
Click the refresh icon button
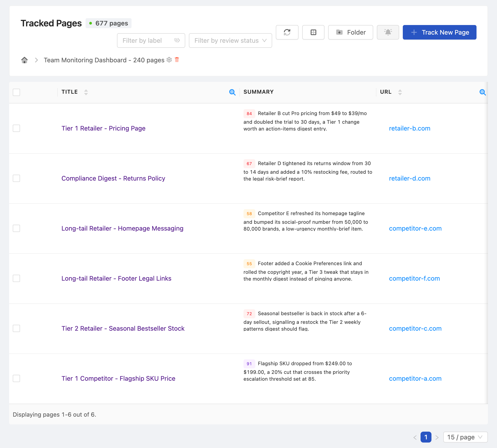pos(287,32)
